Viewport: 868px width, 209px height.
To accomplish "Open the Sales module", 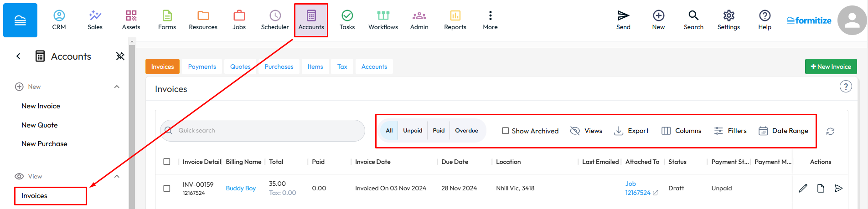I will point(95,20).
